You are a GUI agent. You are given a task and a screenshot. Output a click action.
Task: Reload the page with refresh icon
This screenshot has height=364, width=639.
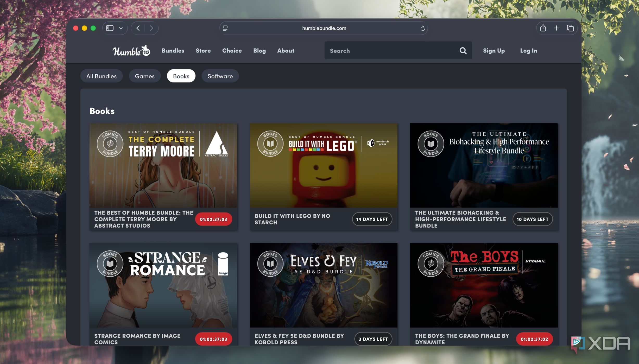(422, 28)
